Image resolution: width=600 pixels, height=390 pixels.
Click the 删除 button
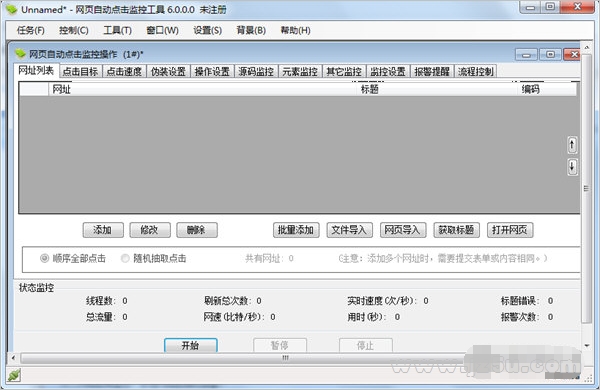197,230
